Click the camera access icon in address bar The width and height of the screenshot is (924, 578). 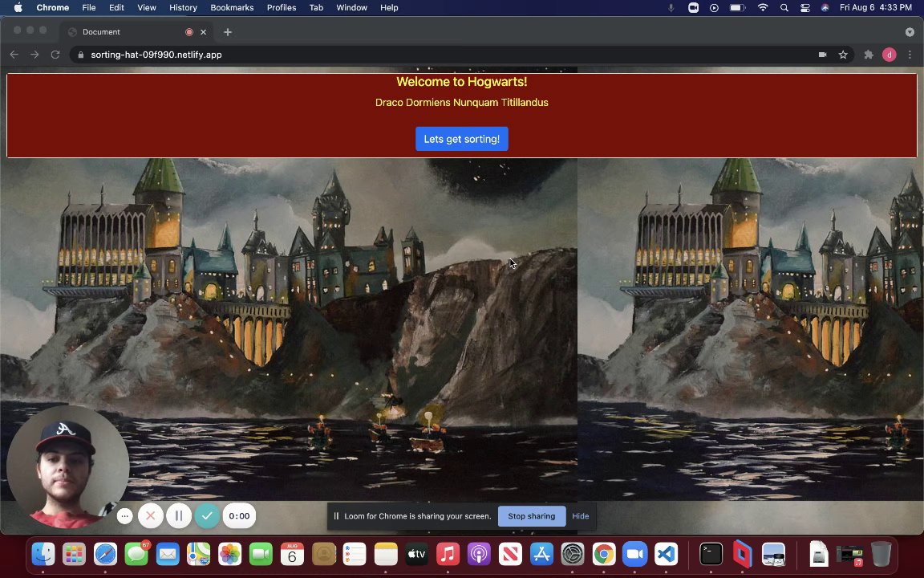coord(823,55)
